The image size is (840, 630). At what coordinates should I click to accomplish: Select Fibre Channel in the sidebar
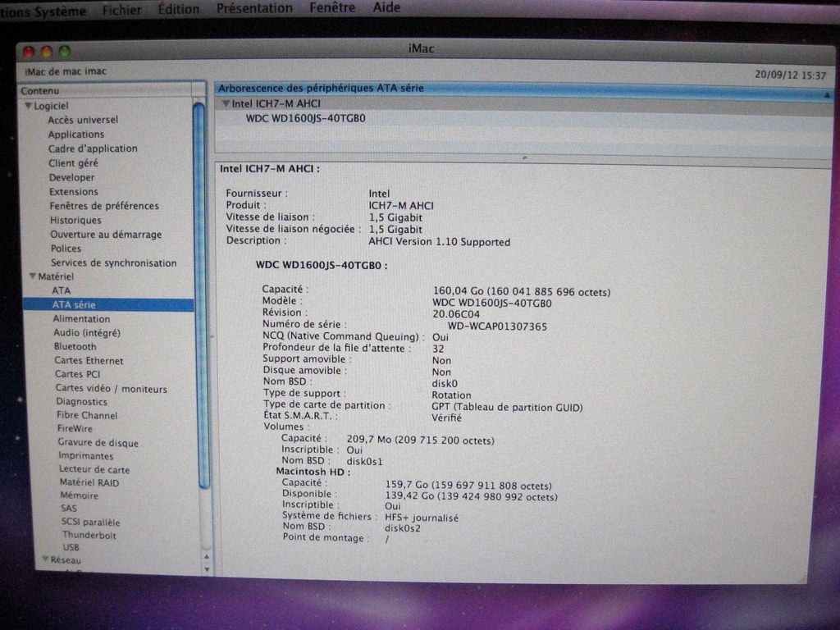[x=87, y=415]
